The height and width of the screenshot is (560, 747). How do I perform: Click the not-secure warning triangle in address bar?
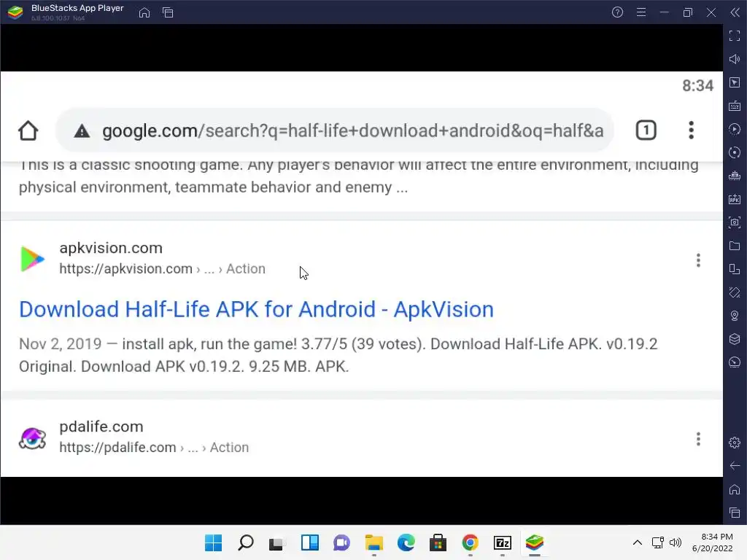point(82,131)
